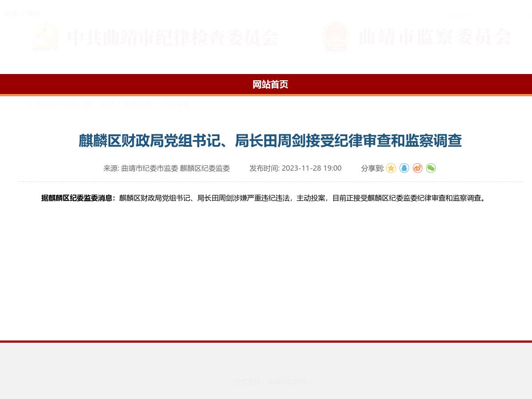Go to 首页 in the breadcrumb
The image size is (532, 399).
[x=107, y=104]
